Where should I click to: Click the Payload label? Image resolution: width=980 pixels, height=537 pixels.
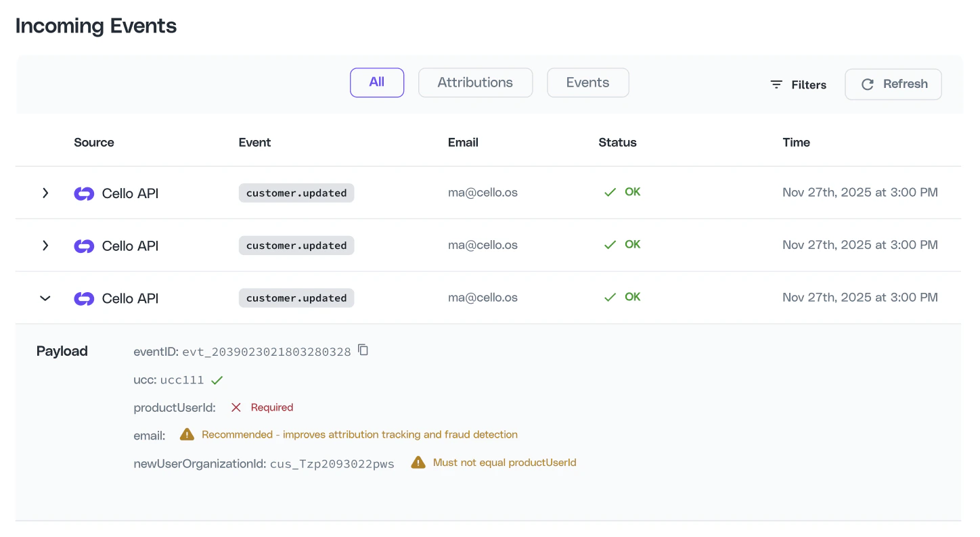62,351
